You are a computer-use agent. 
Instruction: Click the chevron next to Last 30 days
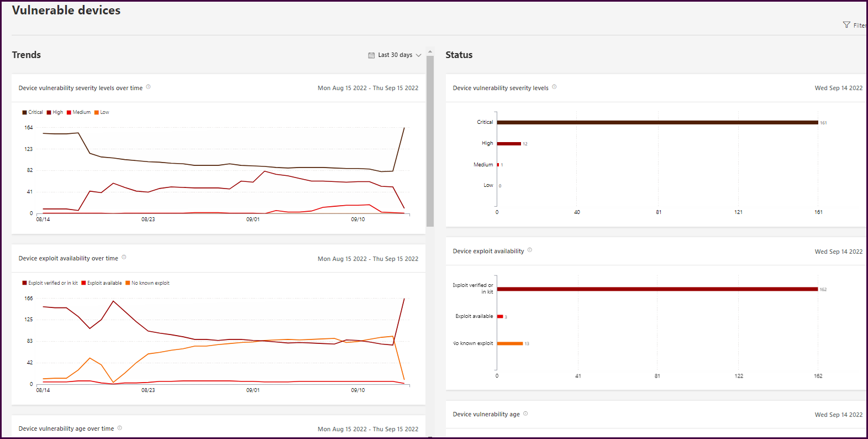click(x=418, y=55)
